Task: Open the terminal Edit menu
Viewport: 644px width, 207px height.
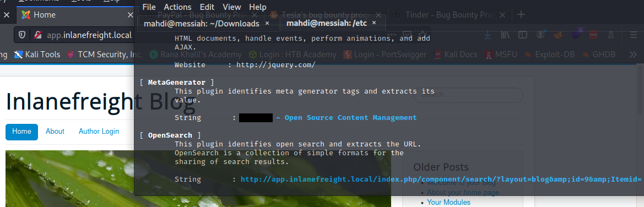Action: click(x=207, y=7)
